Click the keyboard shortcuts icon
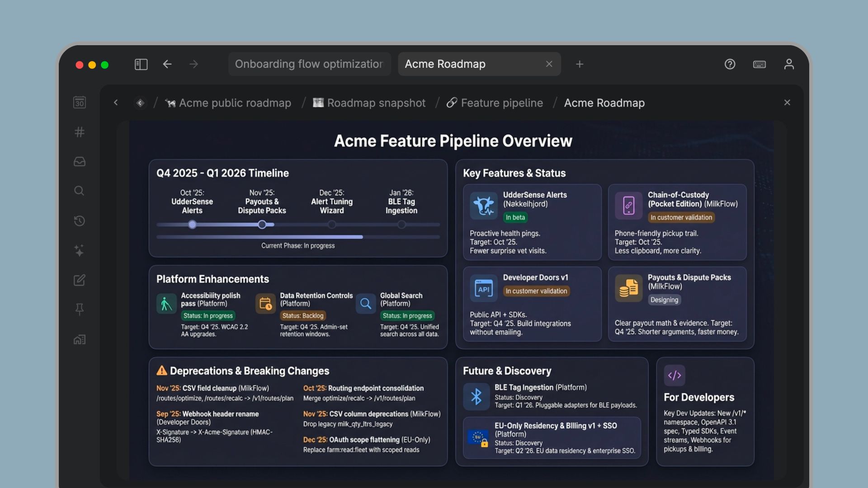 (759, 64)
